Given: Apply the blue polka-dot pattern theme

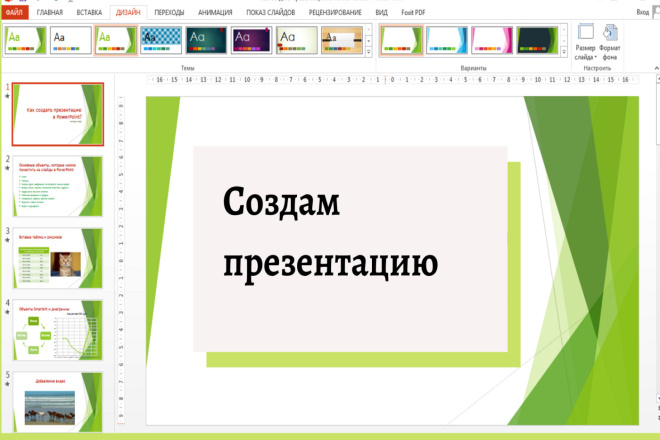Looking at the screenshot, I should click(x=161, y=40).
